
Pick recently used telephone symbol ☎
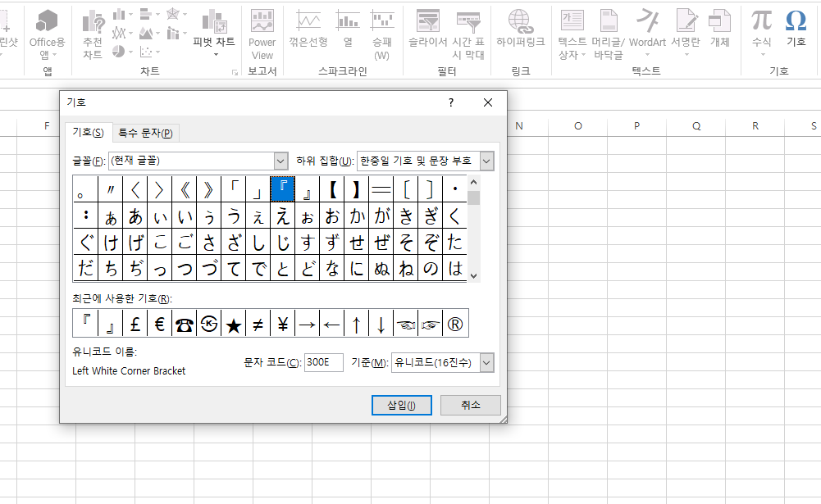coord(184,324)
